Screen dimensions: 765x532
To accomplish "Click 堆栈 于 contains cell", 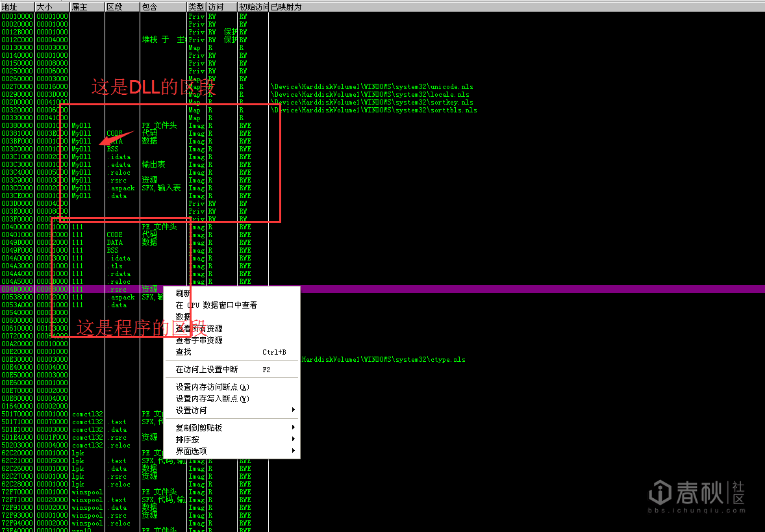I will [x=164, y=40].
